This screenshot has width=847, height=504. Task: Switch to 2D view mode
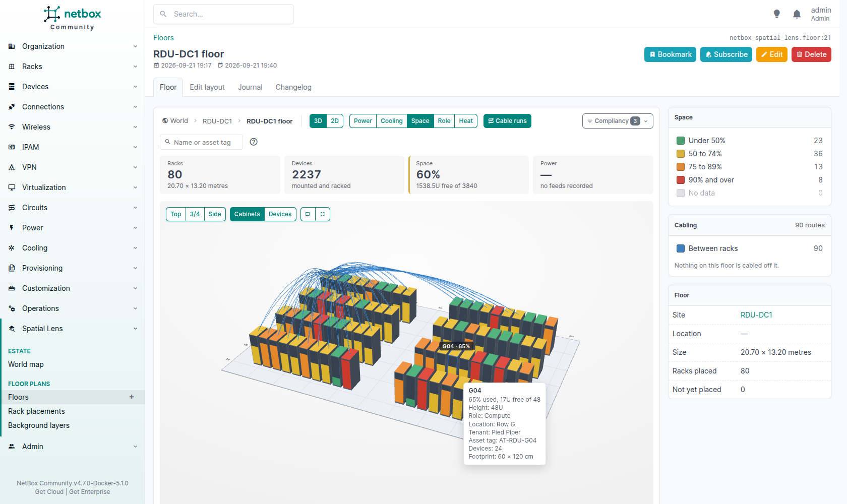pyautogui.click(x=335, y=121)
